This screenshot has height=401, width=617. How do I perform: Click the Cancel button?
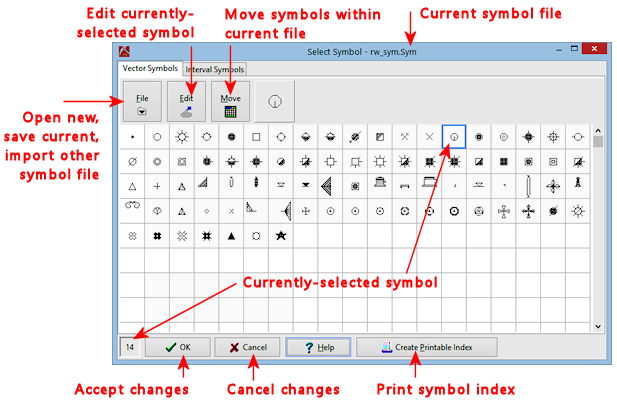click(247, 347)
